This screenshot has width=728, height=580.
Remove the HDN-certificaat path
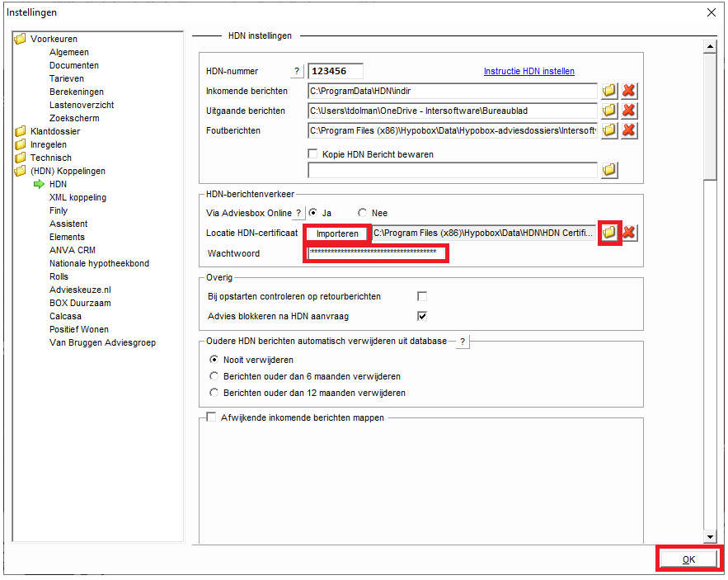click(x=628, y=233)
